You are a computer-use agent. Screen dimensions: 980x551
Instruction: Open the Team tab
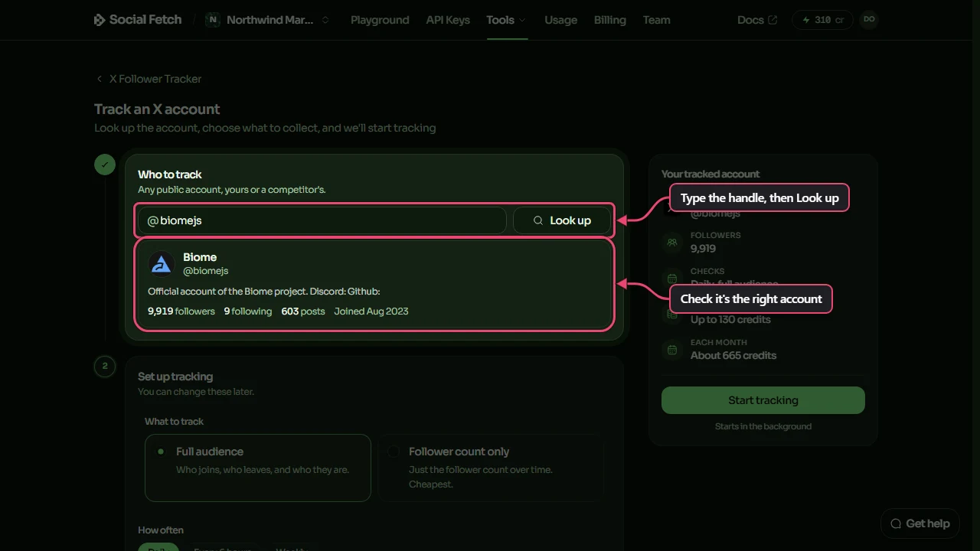coord(656,20)
